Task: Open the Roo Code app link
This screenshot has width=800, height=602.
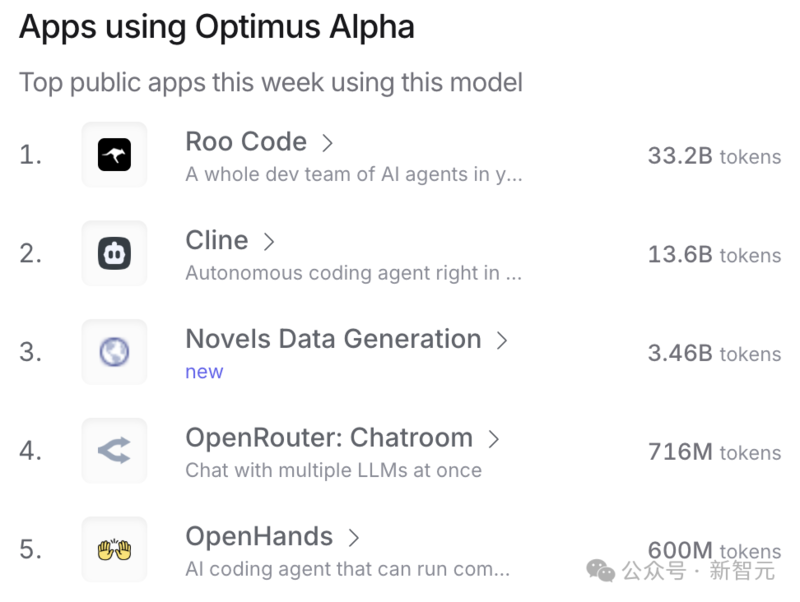Action: 246,142
